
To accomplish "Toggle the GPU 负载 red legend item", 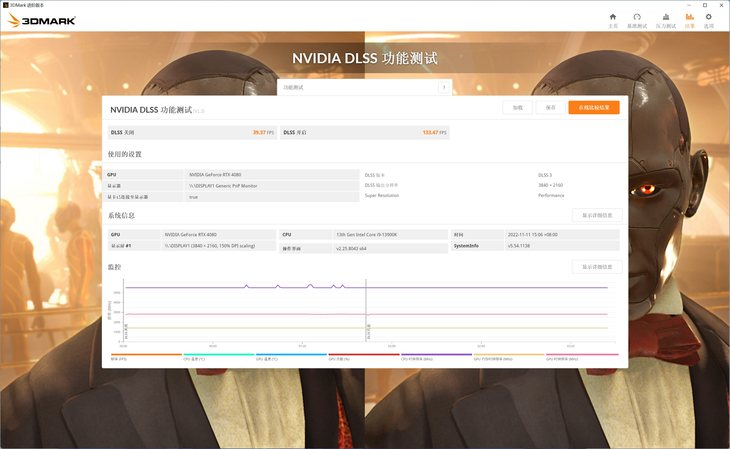I will pos(364,357).
